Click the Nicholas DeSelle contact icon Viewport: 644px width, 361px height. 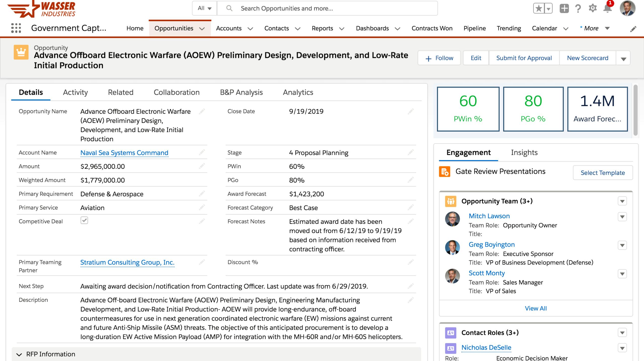451,348
